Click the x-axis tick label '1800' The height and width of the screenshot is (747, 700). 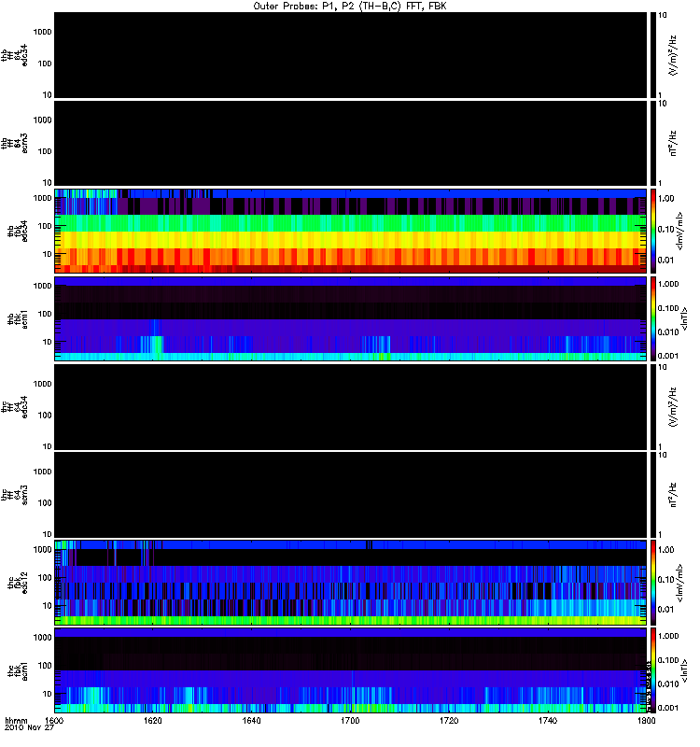(646, 720)
